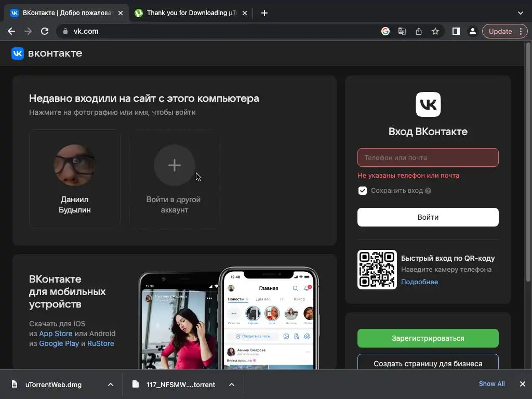Click the mobile app phones image
The height and width of the screenshot is (399, 532).
(x=229, y=318)
